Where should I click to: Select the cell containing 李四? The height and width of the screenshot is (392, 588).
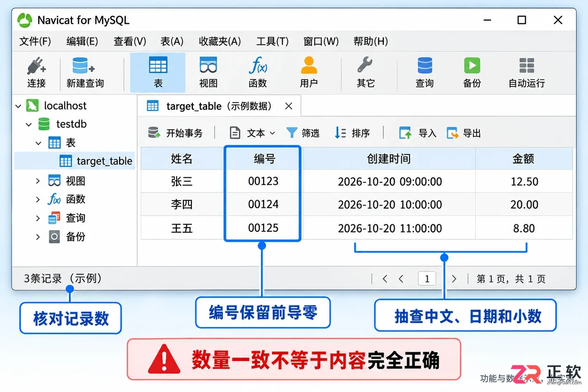(182, 205)
